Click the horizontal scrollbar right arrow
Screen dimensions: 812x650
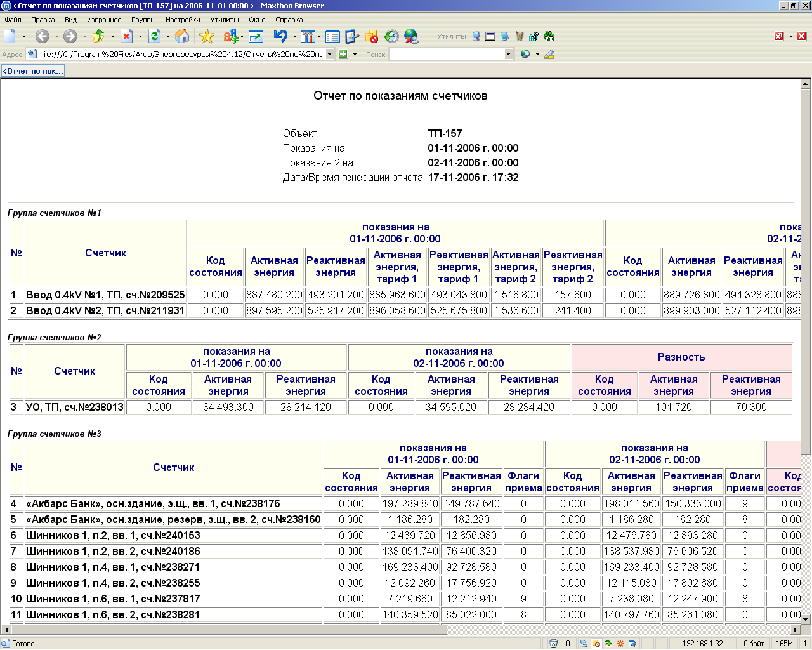pos(796,630)
